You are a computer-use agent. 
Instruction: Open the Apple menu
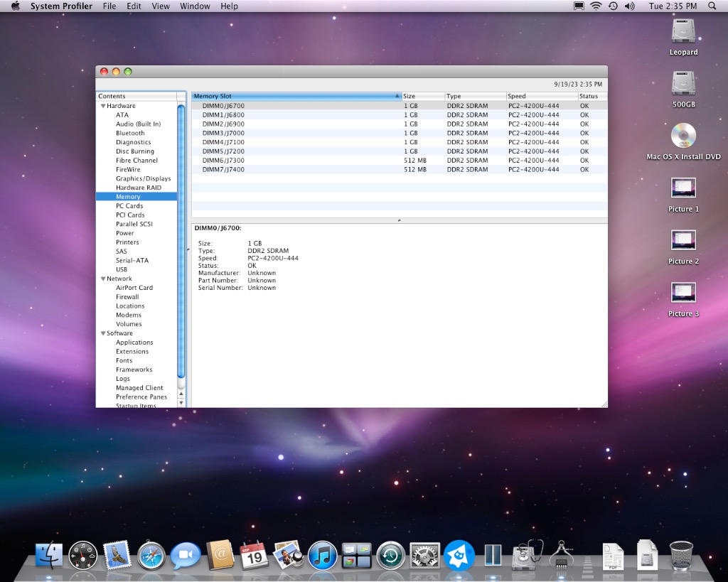pos(16,6)
